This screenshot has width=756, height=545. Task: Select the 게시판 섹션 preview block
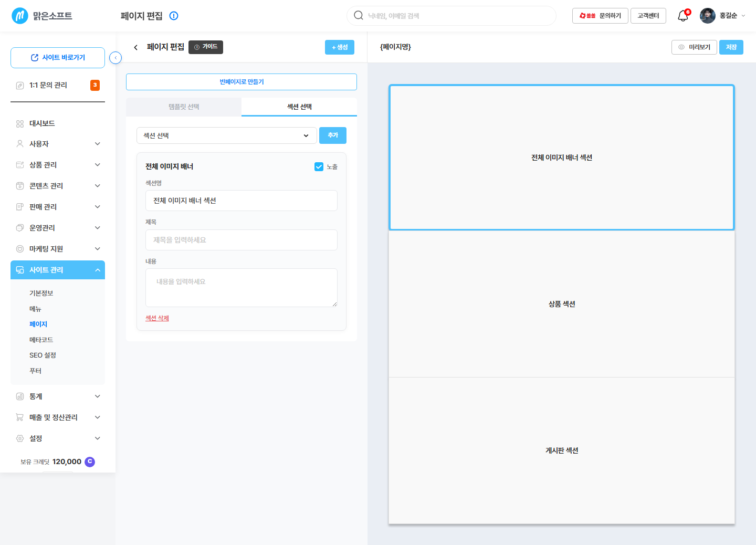pos(562,450)
